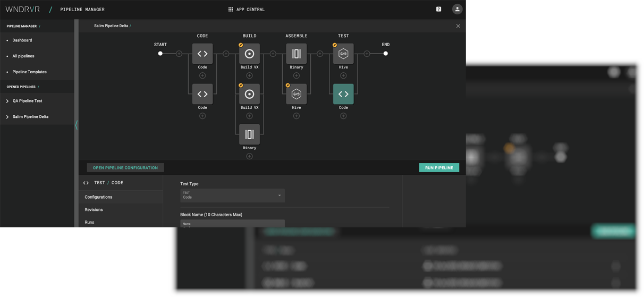Open the user account profile icon
644x298 pixels.
tap(457, 9)
